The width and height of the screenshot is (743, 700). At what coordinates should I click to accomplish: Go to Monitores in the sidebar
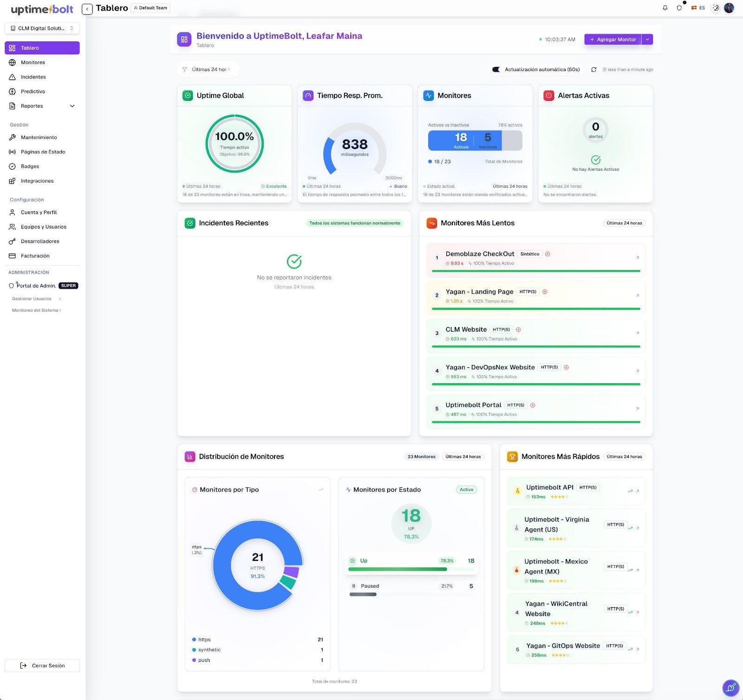(x=33, y=62)
